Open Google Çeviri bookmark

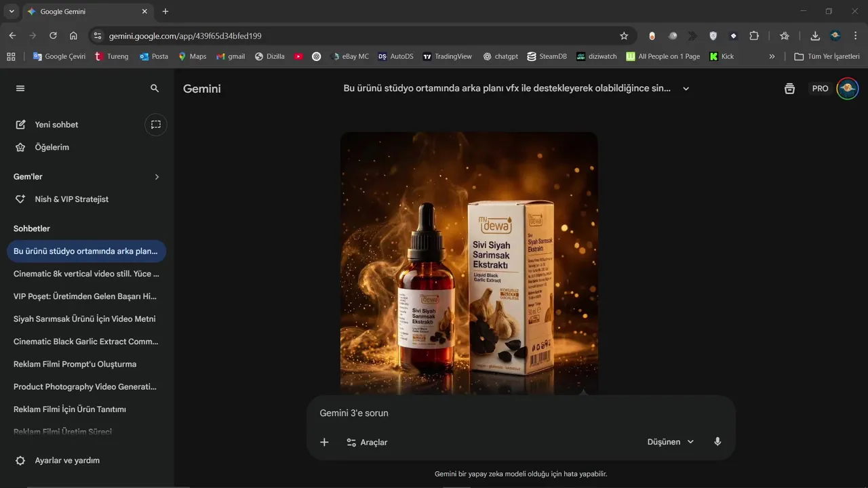tap(59, 56)
